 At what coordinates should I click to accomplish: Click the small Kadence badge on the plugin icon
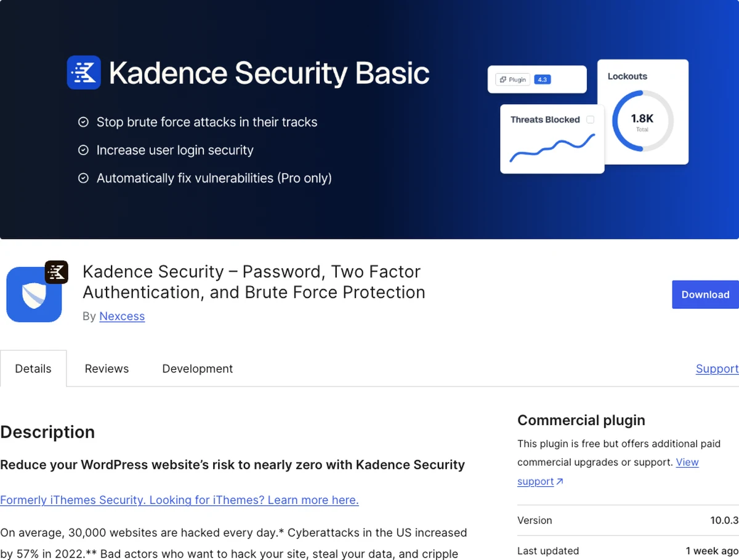[x=57, y=272]
